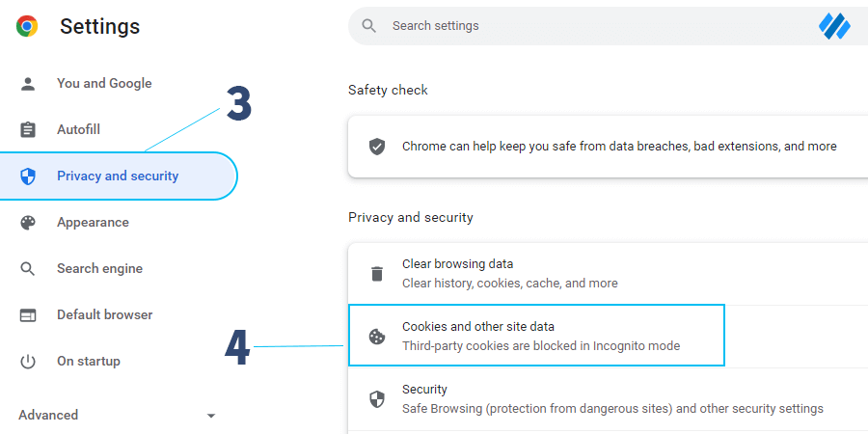Open Clear browsing data
The width and height of the screenshot is (868, 434).
click(608, 274)
